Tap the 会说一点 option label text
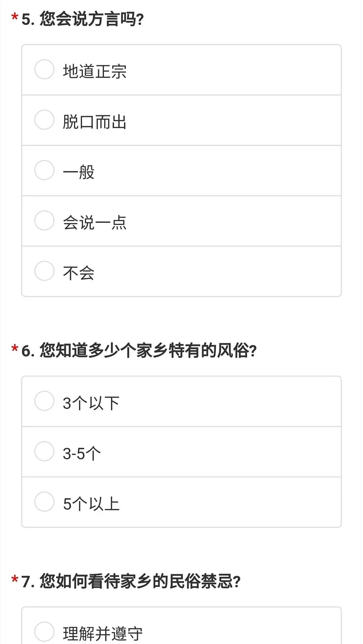This screenshot has height=644, width=363. [x=95, y=223]
